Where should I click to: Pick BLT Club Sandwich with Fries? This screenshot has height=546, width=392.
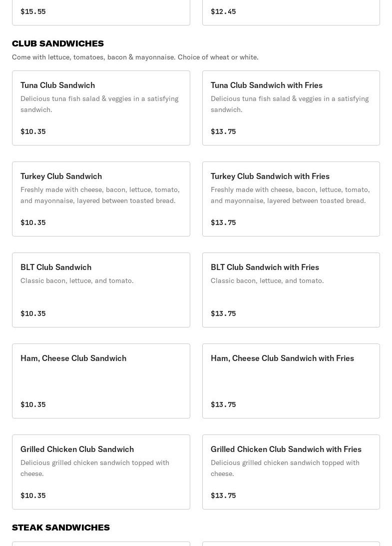(291, 290)
